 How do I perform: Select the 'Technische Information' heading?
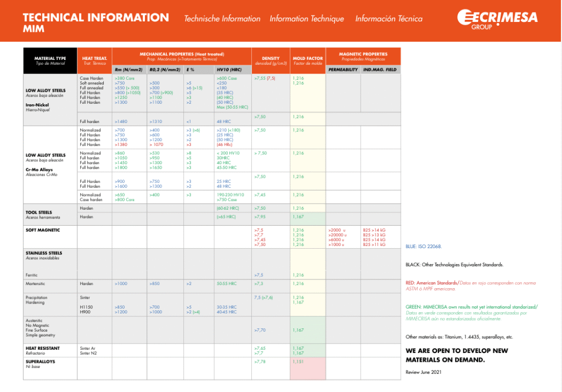(222, 19)
